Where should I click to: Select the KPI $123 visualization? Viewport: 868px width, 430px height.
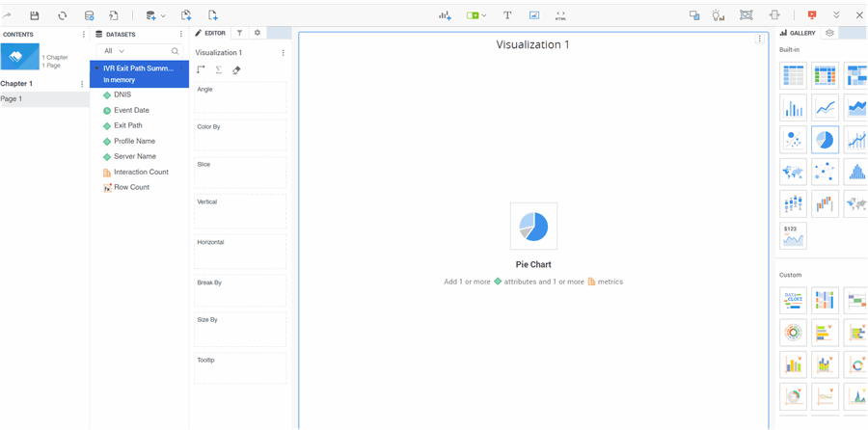(793, 235)
